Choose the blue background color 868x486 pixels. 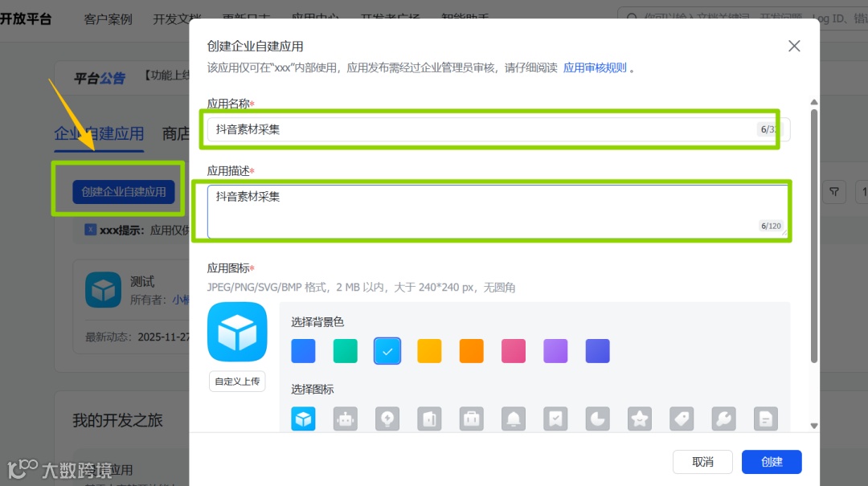[x=303, y=351]
